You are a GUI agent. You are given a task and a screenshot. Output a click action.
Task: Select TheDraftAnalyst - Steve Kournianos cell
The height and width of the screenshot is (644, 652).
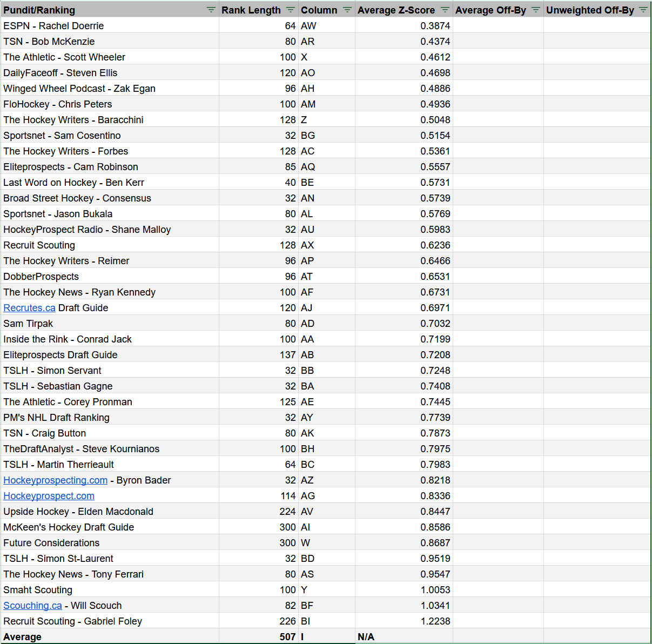pos(110,448)
